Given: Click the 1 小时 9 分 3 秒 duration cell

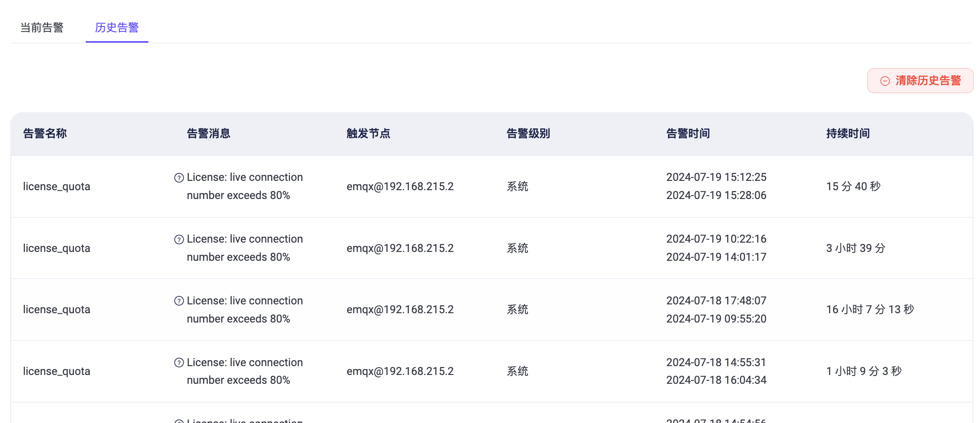Looking at the screenshot, I should click(x=863, y=371).
